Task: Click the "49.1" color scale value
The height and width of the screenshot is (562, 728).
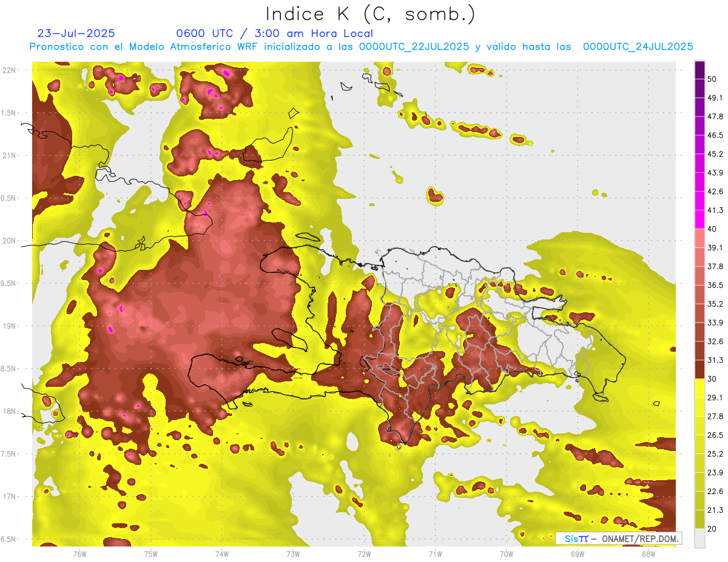Action: (715, 98)
